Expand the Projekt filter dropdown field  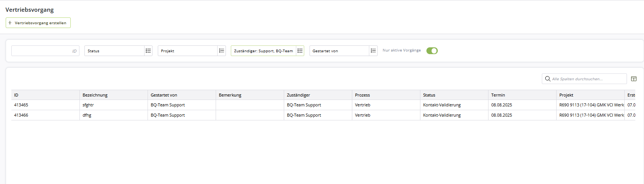point(188,51)
